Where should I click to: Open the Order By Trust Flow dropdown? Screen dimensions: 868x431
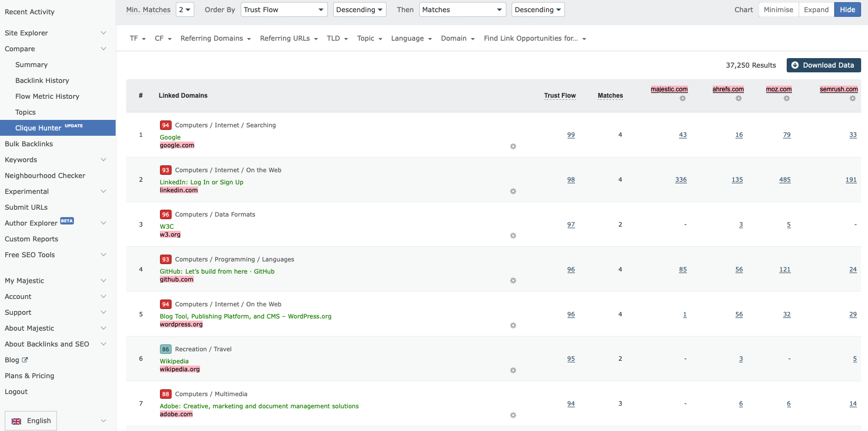point(284,10)
